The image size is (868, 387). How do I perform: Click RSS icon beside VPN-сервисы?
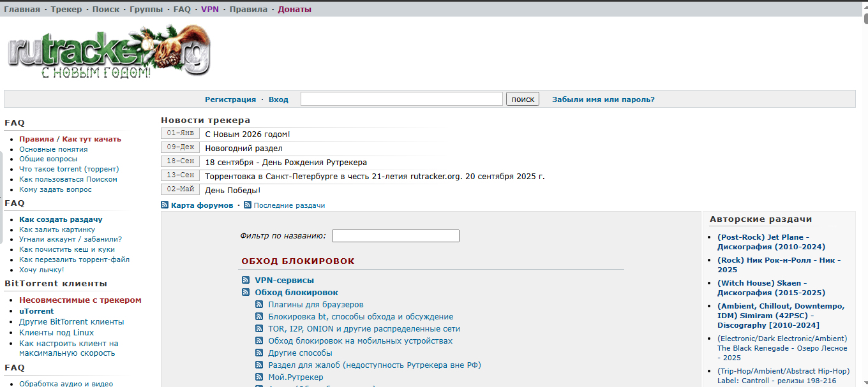[x=246, y=281]
